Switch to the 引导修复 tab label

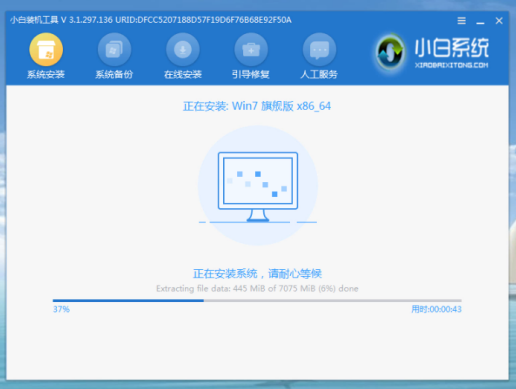[251, 74]
